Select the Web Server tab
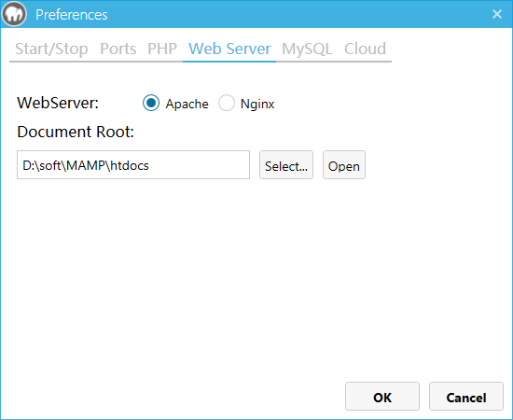The image size is (513, 420). (x=229, y=49)
